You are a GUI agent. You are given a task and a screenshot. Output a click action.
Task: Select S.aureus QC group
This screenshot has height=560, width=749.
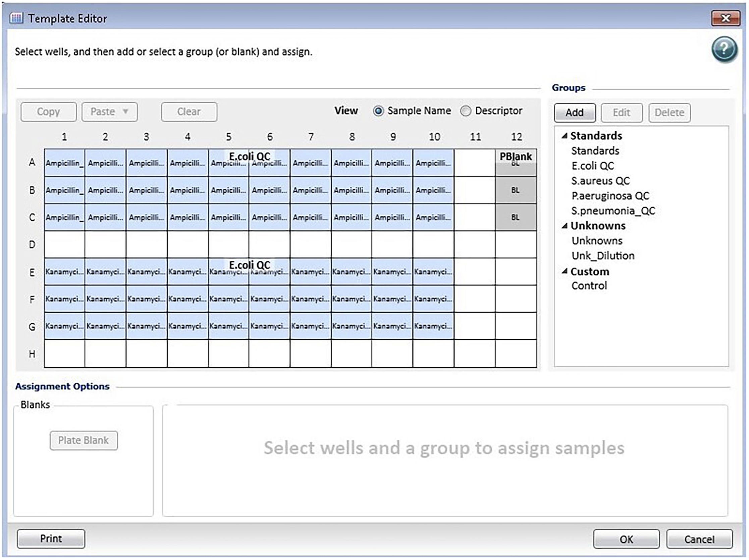coord(600,181)
